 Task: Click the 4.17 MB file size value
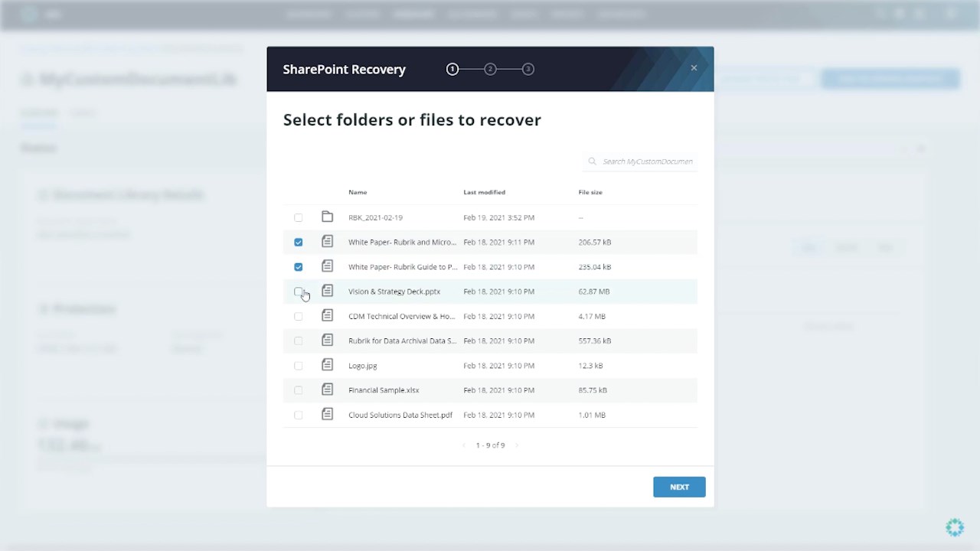pos(592,316)
